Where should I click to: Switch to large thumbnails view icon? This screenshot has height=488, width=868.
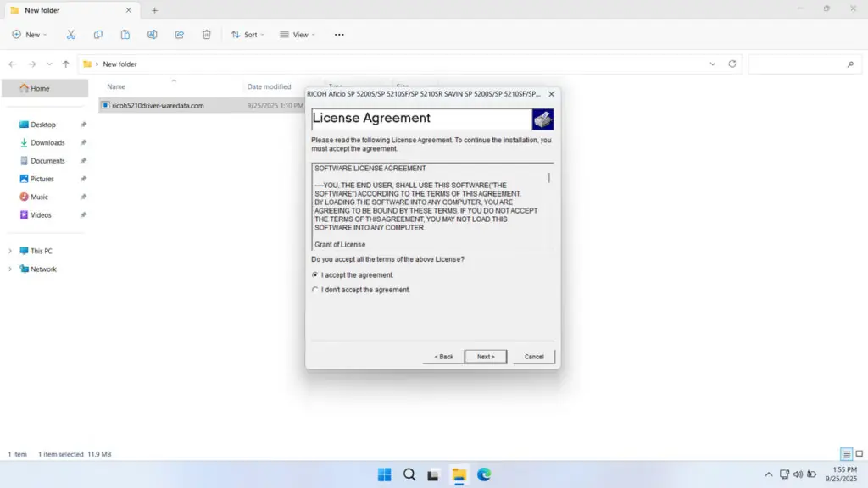point(860,454)
